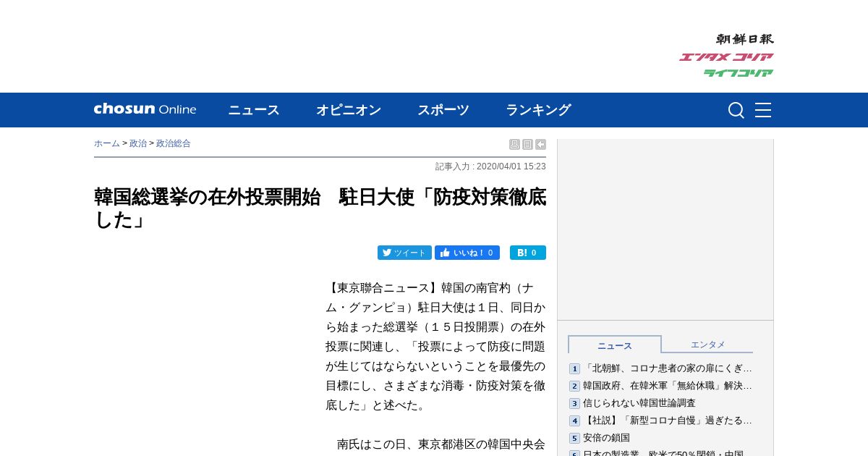Open the エンタメコリア logo link

(726, 57)
